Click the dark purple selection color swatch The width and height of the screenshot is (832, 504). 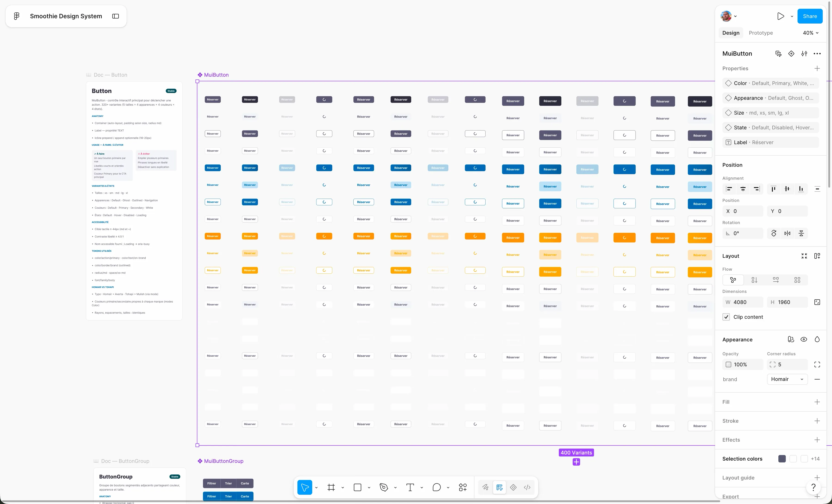pos(782,458)
